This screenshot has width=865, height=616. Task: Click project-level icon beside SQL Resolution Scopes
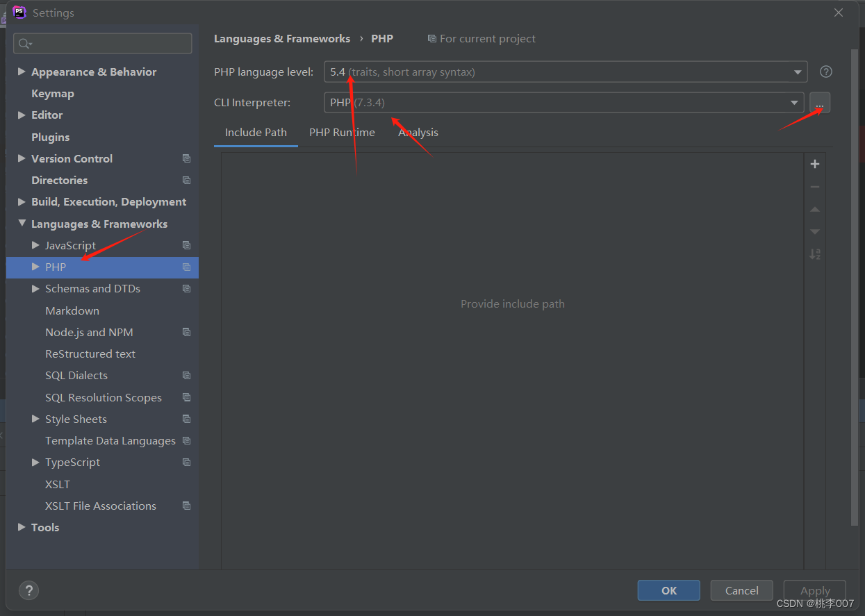click(x=186, y=397)
